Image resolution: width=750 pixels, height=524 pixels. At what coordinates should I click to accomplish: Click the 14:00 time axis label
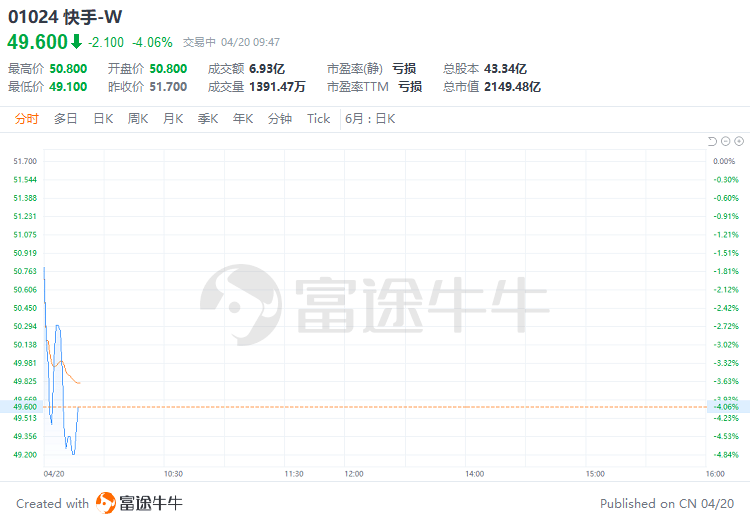(474, 474)
